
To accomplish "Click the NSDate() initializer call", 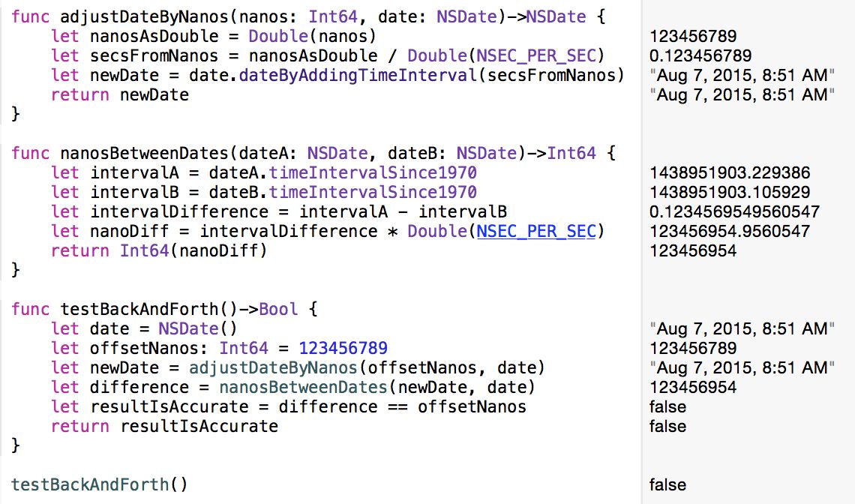I will [198, 329].
